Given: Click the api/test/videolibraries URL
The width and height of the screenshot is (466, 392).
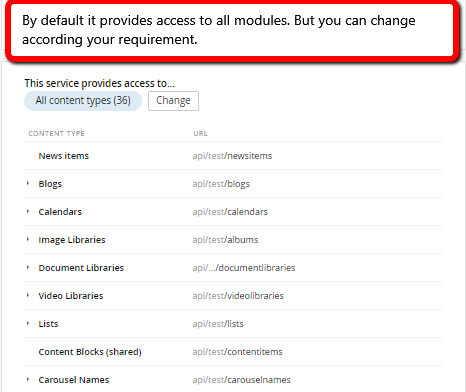Looking at the screenshot, I should click(x=238, y=296).
